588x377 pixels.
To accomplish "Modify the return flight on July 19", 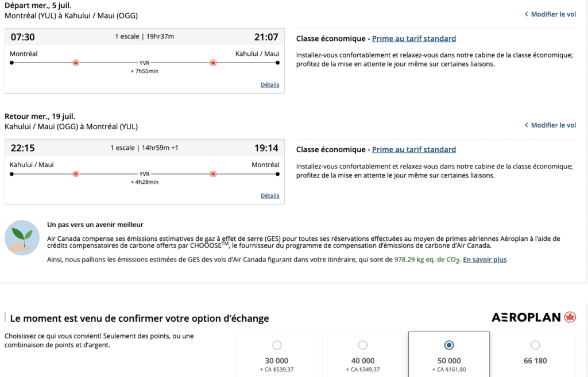I will click(x=553, y=125).
